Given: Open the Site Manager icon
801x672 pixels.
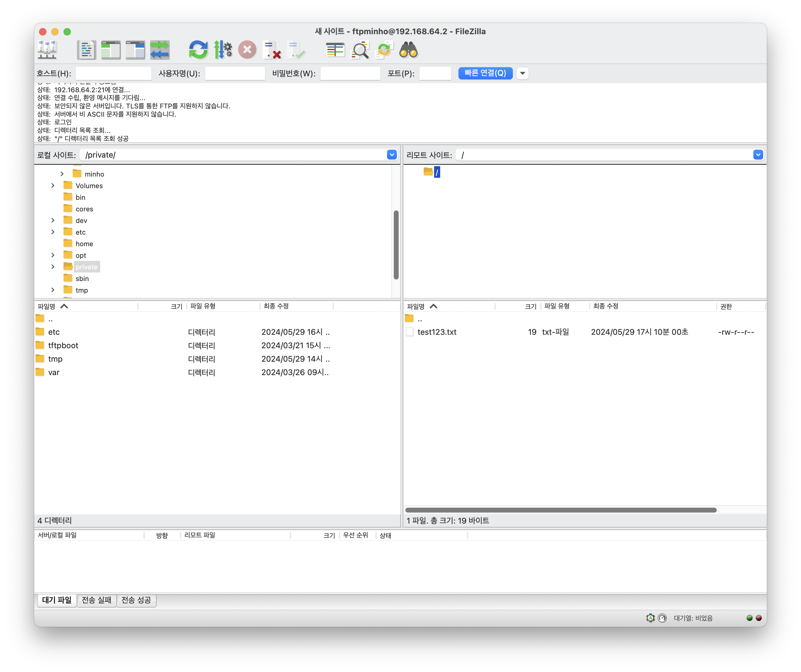Looking at the screenshot, I should (47, 50).
